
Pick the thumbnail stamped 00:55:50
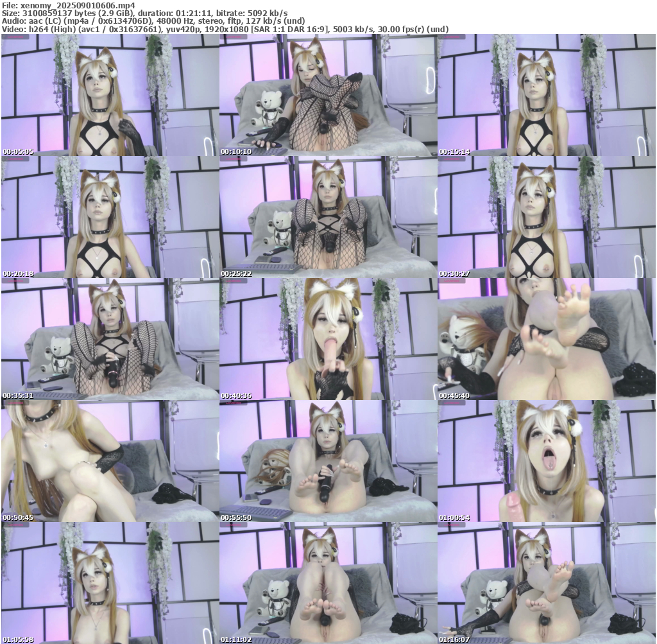(x=328, y=461)
